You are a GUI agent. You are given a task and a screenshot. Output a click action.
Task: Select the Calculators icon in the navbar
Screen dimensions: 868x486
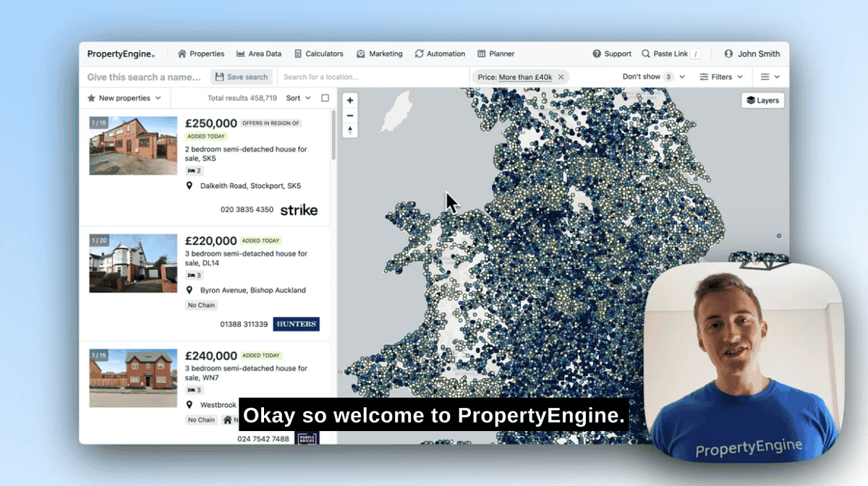[297, 54]
